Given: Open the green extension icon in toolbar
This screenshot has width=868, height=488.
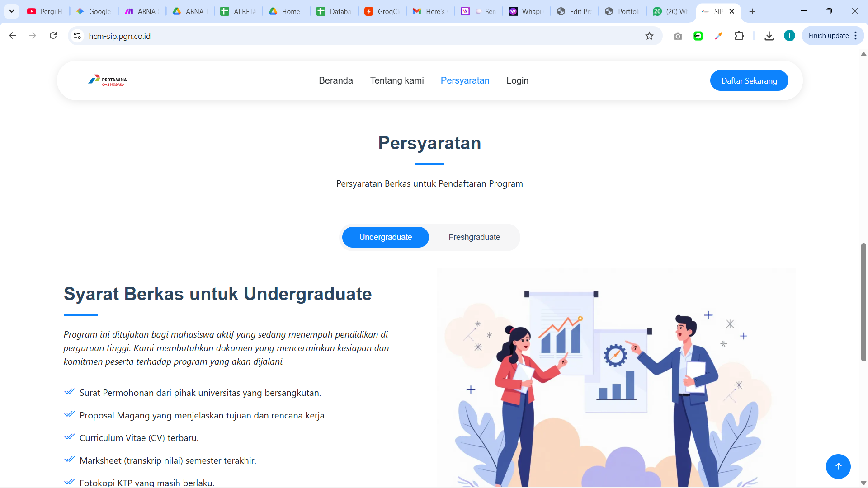Looking at the screenshot, I should pos(698,36).
